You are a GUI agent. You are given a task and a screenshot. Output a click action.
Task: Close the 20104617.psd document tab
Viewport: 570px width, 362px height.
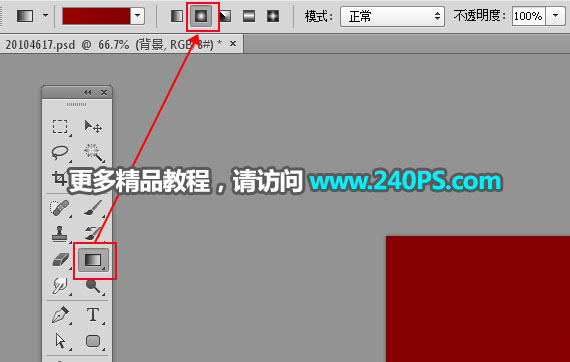tap(233, 44)
